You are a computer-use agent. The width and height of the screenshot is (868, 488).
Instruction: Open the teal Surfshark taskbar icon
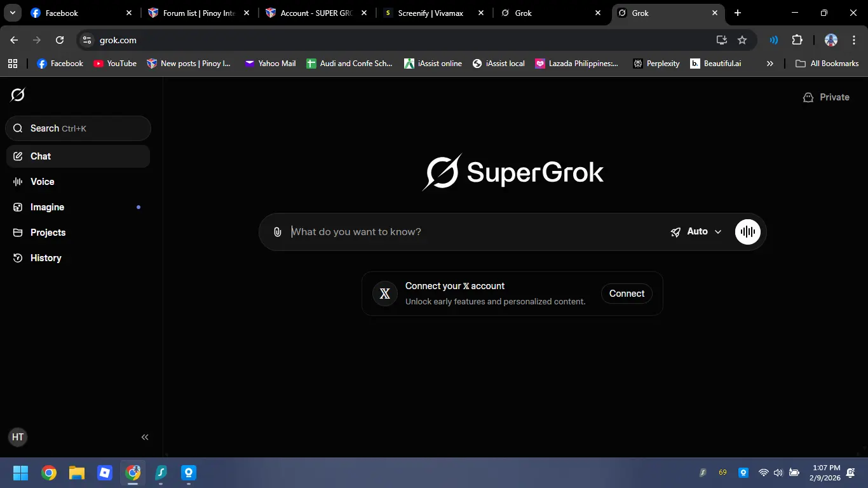[161, 473]
